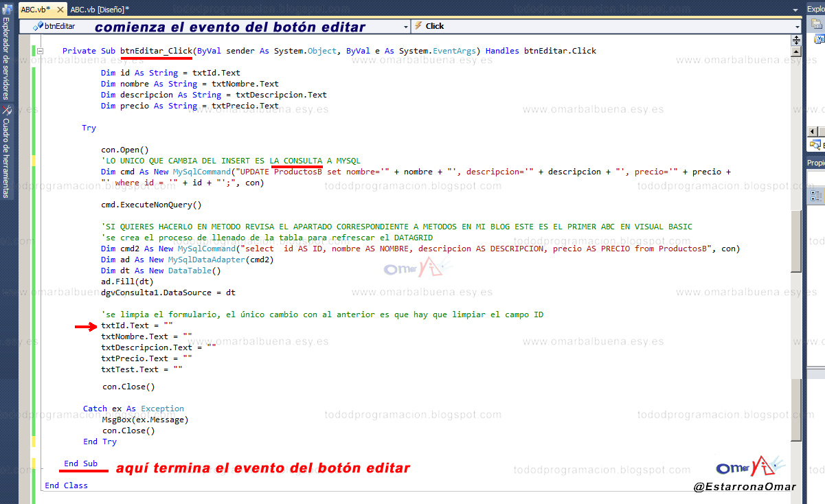Click the categorized view icon in Propiedades panel
825x504 pixels.
point(813,192)
